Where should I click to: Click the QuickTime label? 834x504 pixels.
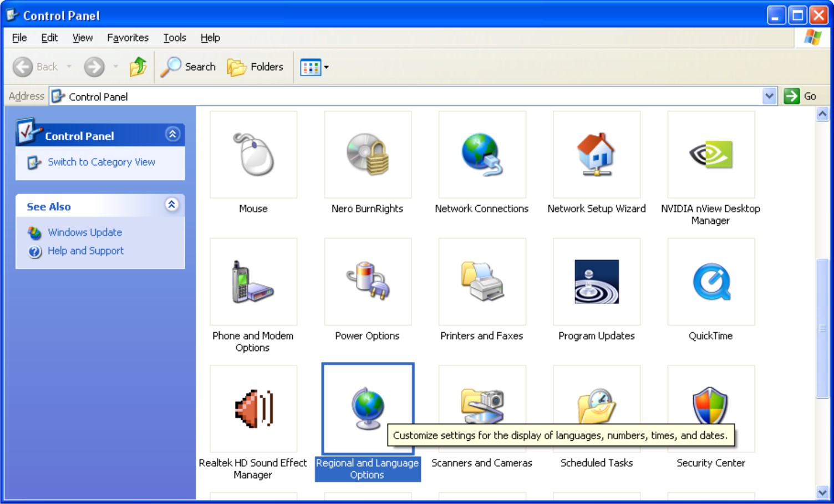point(711,335)
